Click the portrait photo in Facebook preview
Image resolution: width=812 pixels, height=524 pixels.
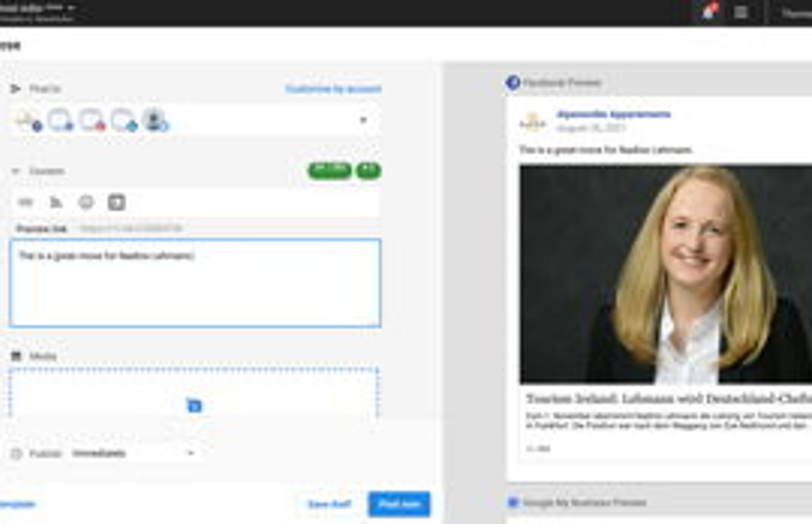pyautogui.click(x=666, y=274)
